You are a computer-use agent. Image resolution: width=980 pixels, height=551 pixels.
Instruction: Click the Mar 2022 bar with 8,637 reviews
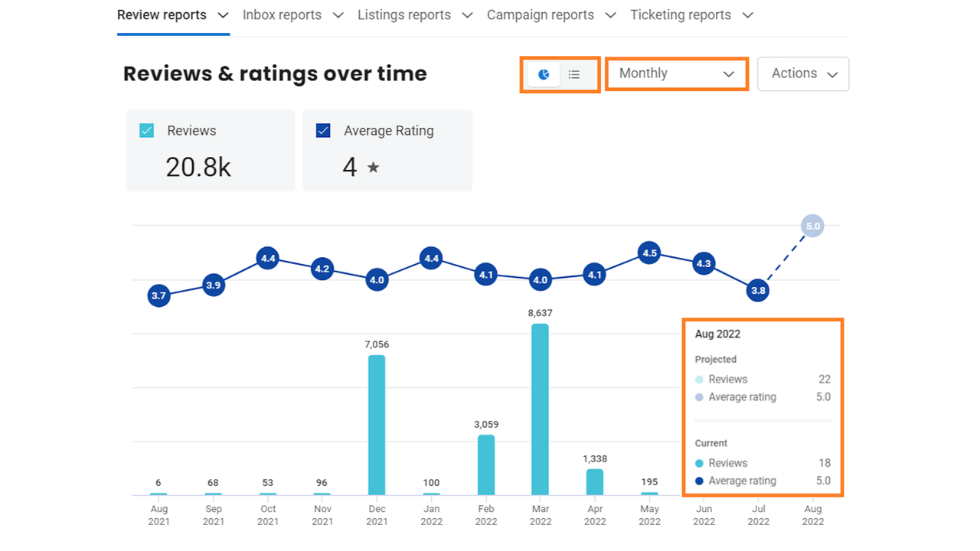click(540, 409)
